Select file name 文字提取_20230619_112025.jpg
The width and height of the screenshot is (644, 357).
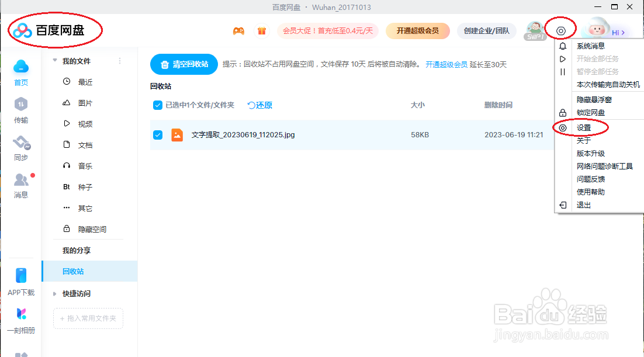pyautogui.click(x=243, y=135)
